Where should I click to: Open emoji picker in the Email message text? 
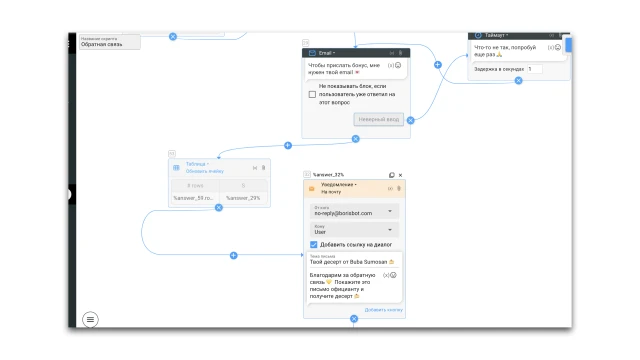point(398,65)
